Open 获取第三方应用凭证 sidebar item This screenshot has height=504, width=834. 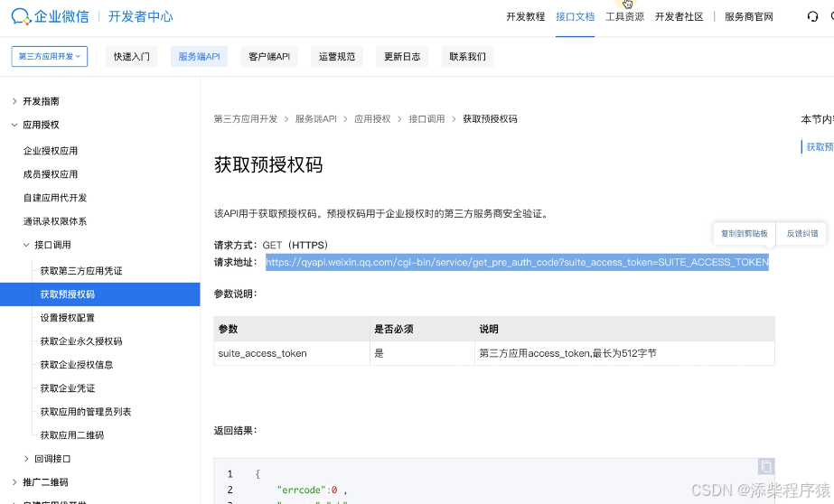click(x=81, y=271)
